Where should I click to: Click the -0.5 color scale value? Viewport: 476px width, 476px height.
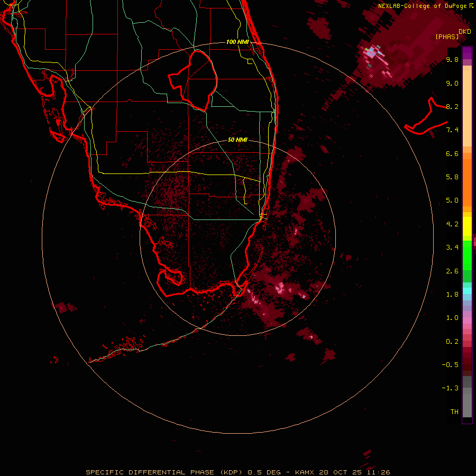450,365
